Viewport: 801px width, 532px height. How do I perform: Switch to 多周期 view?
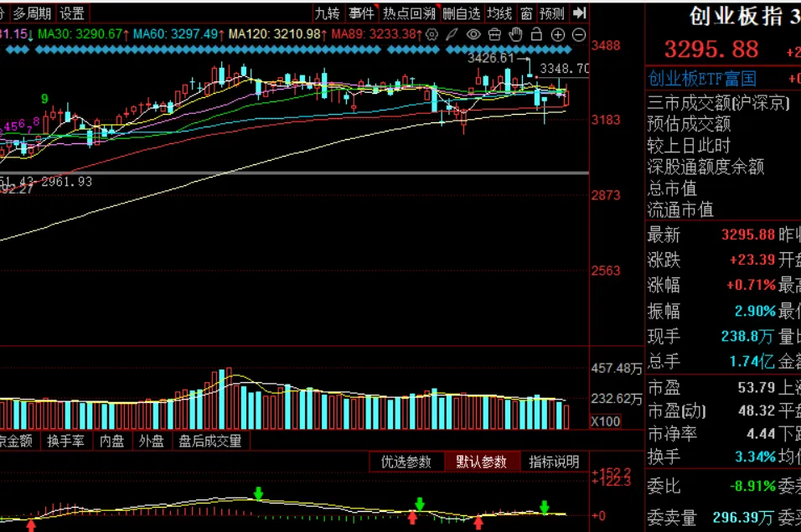pyautogui.click(x=32, y=13)
